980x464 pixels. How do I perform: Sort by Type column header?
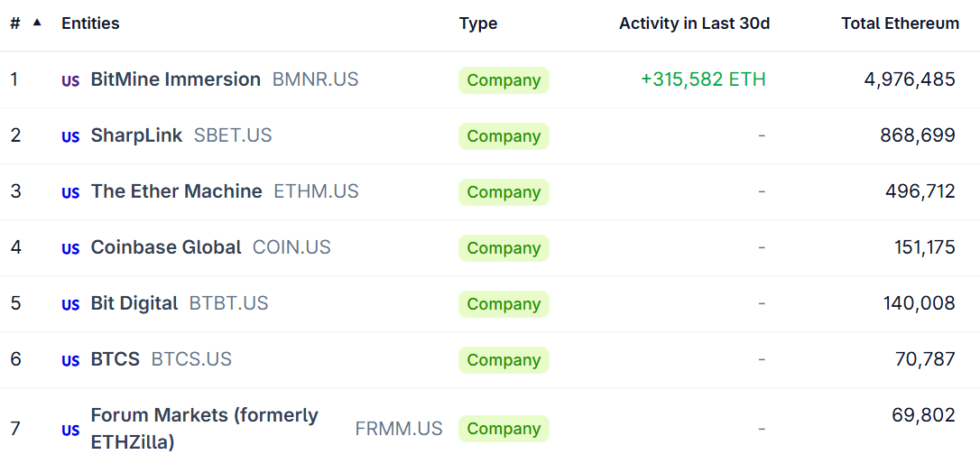tap(477, 23)
